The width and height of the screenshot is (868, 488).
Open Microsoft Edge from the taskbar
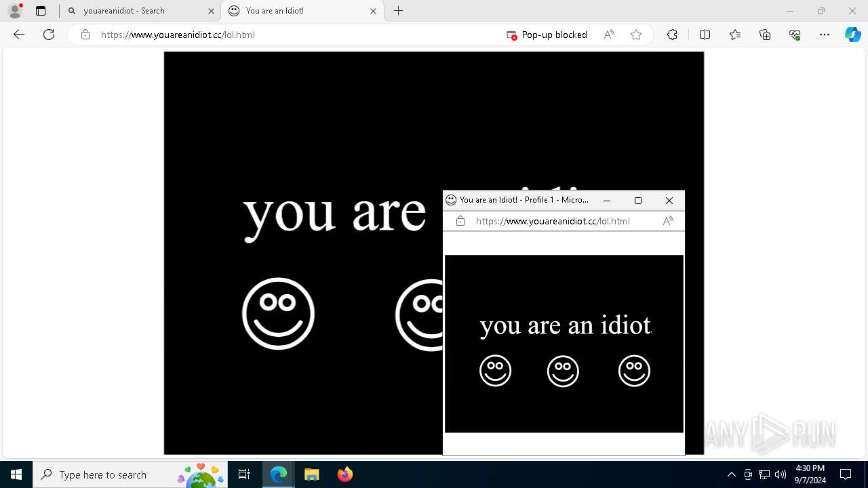click(x=279, y=474)
